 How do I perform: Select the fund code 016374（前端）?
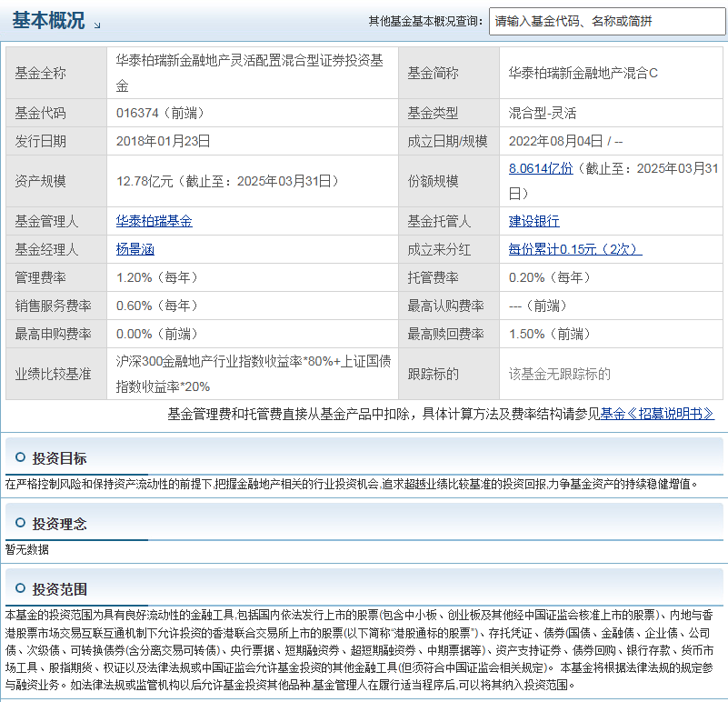[161, 113]
